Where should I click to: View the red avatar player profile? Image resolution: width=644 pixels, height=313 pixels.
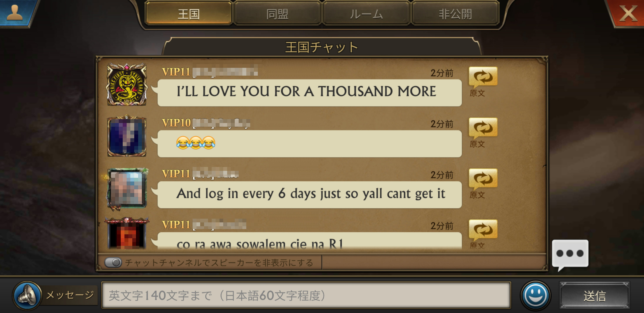127,234
